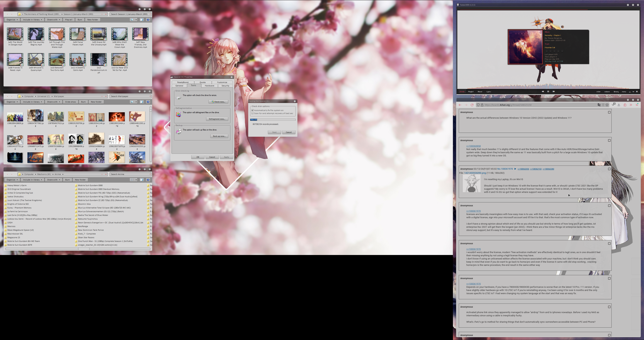Go back in the browser
The width and height of the screenshot is (644, 340).
coord(460,105)
